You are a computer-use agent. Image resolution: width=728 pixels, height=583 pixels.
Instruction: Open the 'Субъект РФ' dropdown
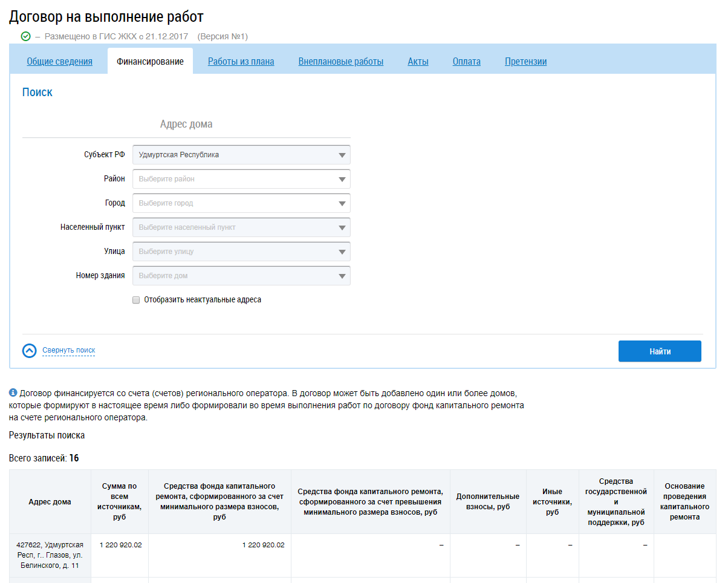[241, 155]
